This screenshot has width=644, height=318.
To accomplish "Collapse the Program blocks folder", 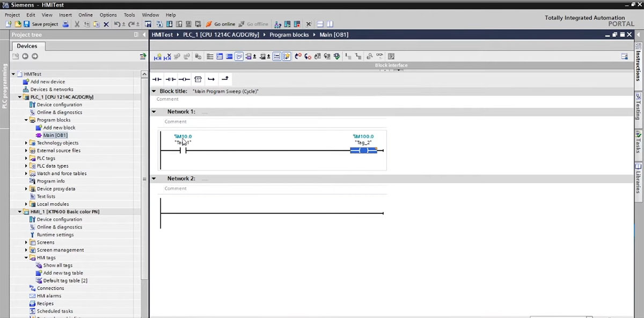I will pyautogui.click(x=26, y=120).
